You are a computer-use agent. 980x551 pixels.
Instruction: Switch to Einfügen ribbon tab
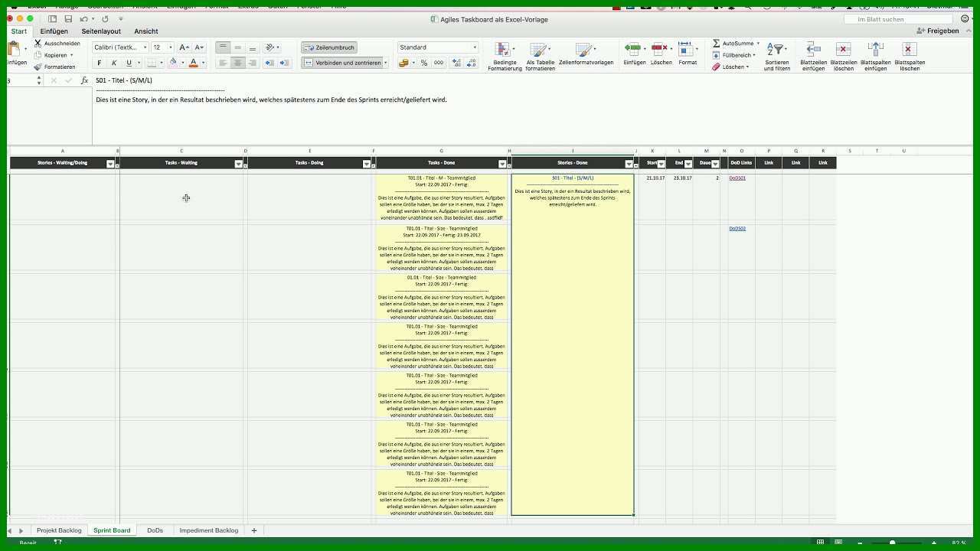click(x=54, y=31)
